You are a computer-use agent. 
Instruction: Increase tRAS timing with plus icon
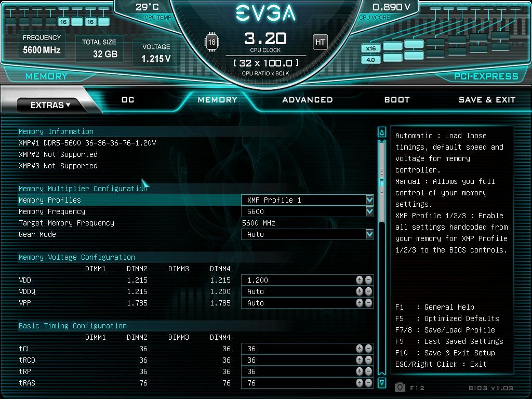pos(360,383)
